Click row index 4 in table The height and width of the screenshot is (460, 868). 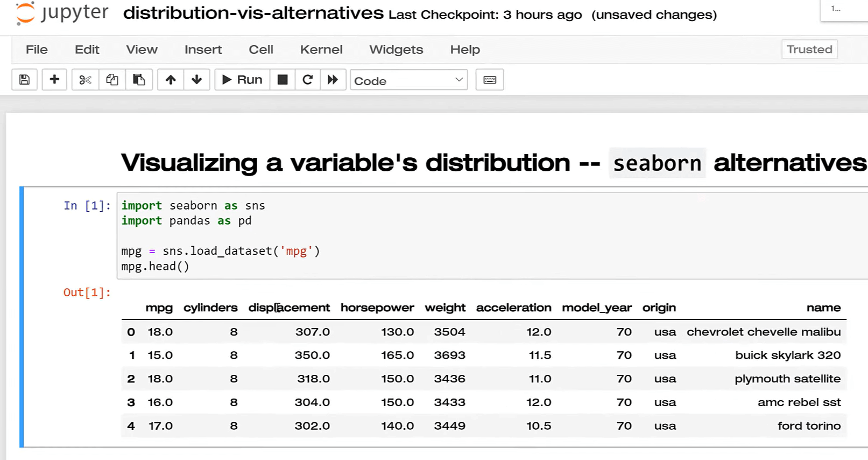click(x=131, y=426)
